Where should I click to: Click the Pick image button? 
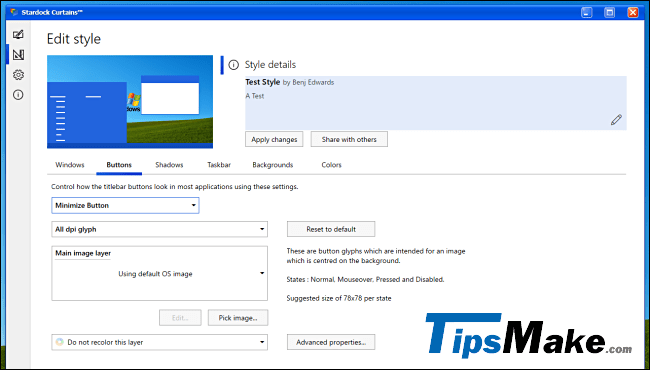point(238,318)
